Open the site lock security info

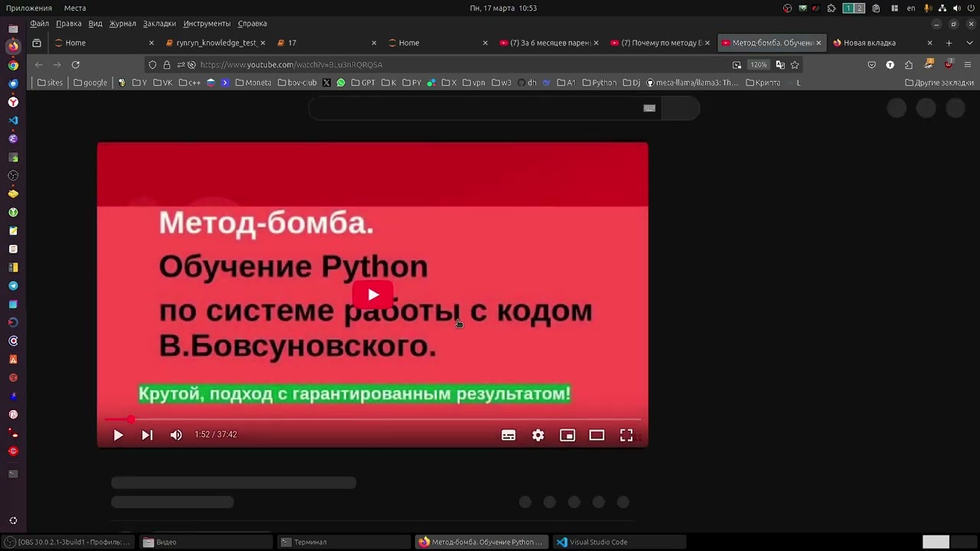[x=166, y=64]
